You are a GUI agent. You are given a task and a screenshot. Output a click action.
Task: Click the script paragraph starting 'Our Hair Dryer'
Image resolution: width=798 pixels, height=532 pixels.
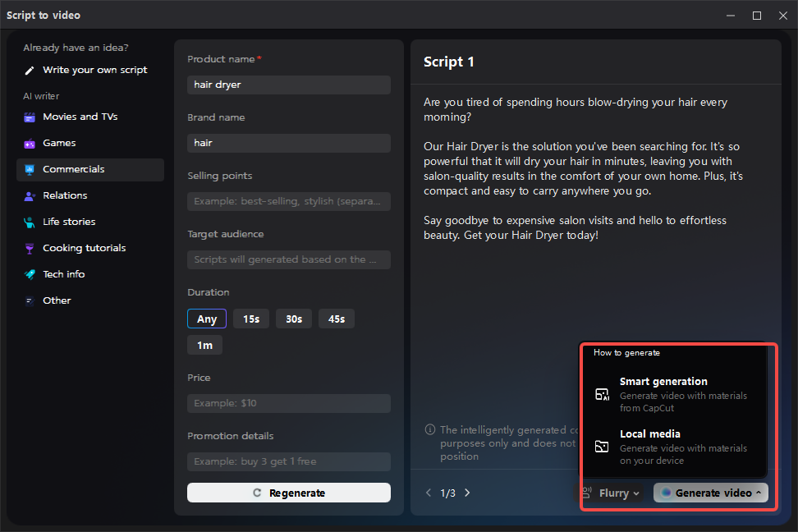click(583, 168)
